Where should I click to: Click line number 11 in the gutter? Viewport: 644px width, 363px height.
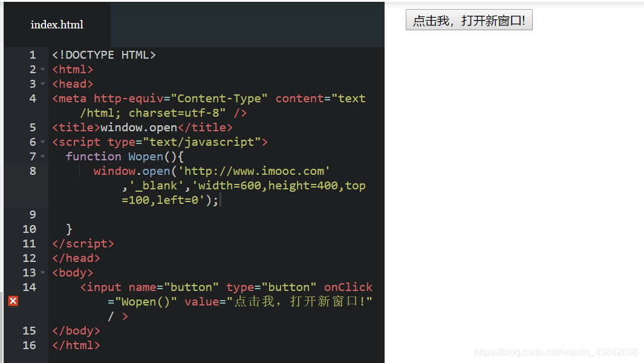pyautogui.click(x=29, y=244)
